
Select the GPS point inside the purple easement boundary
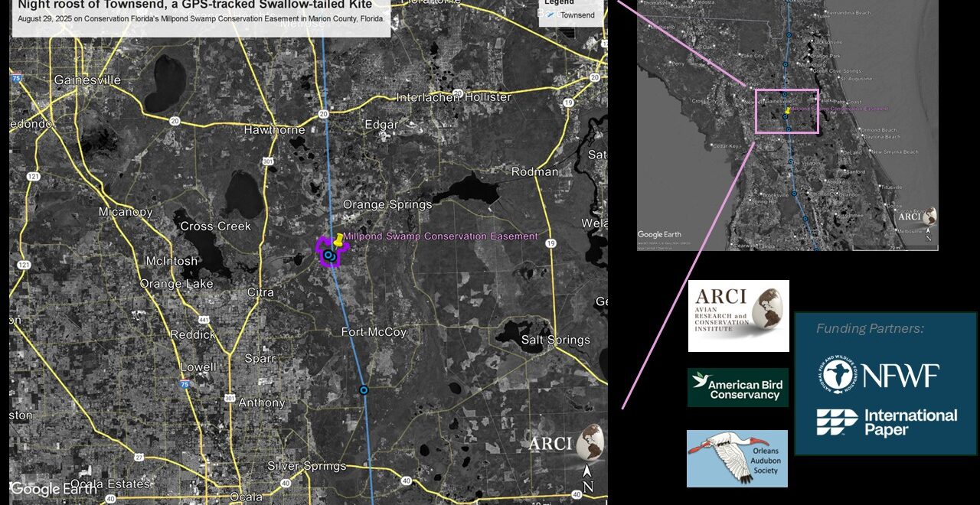click(328, 255)
